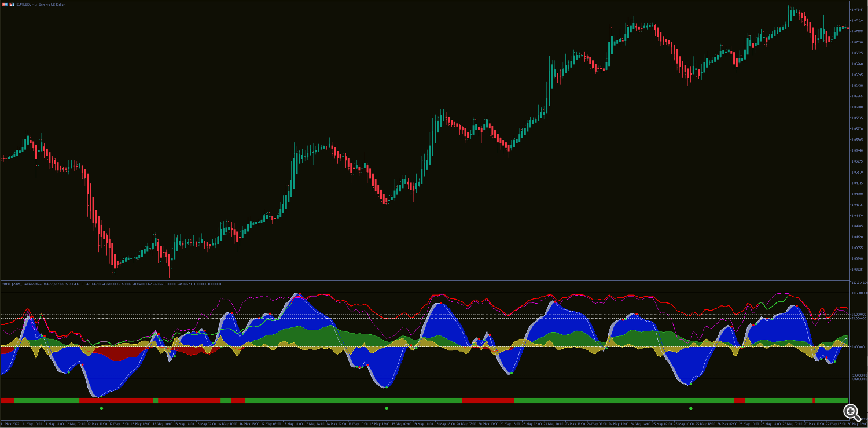The height and width of the screenshot is (428, 868).
Task: Open the one-click trading panel icon
Action: 5,5
